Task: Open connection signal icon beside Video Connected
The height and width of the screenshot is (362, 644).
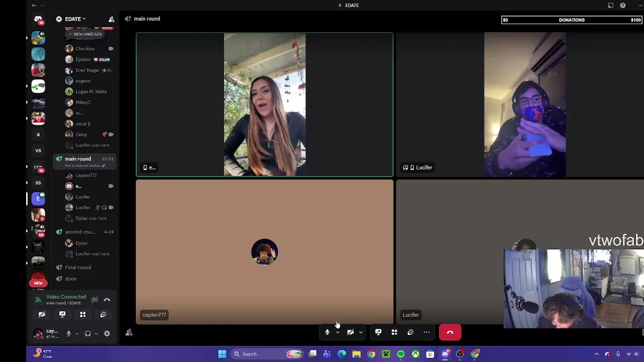Action: coord(38,300)
